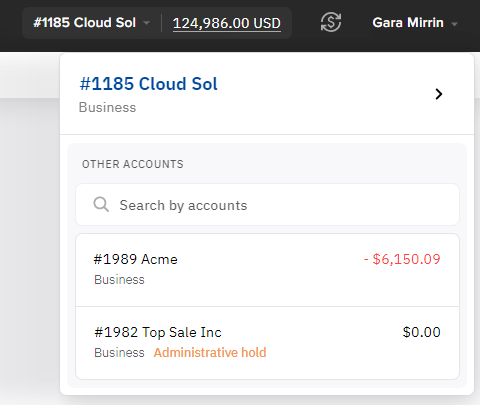Click the Business label under #1989 Acme
Screen dimensions: 480x405
click(x=119, y=279)
